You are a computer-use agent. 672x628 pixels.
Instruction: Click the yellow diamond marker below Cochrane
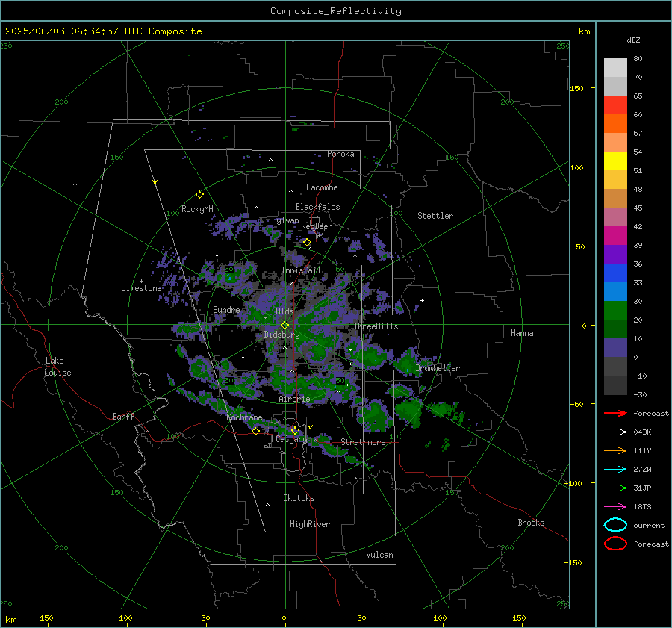point(256,431)
